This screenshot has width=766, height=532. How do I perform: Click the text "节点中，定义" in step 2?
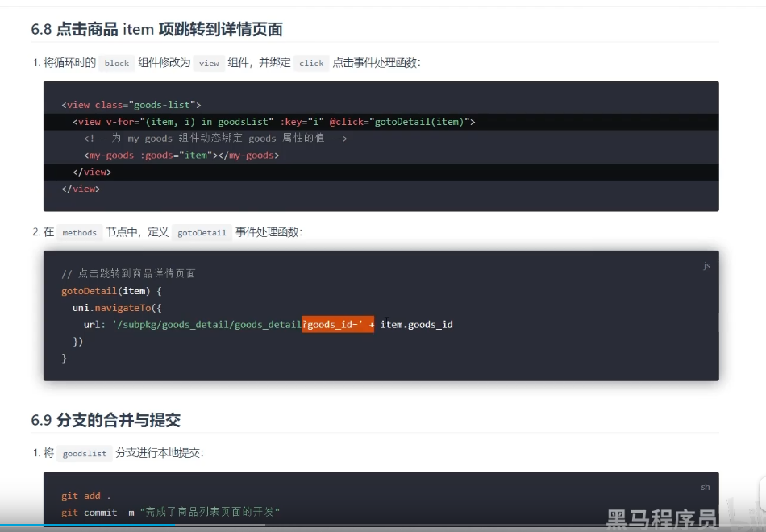point(137,232)
